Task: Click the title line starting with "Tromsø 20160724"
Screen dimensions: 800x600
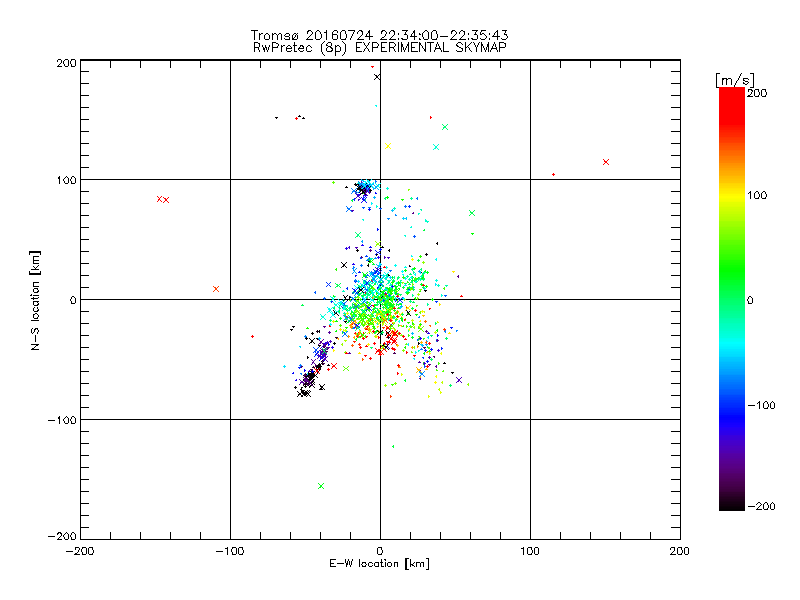Action: [379, 35]
